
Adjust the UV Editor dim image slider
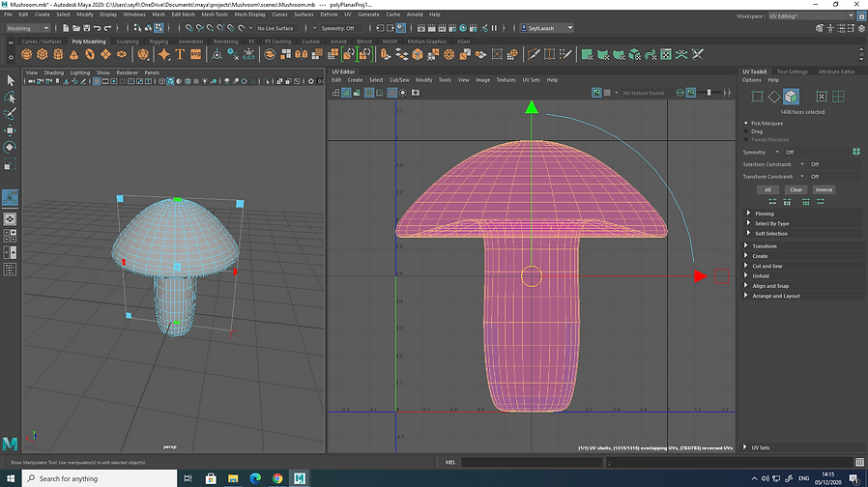point(709,93)
